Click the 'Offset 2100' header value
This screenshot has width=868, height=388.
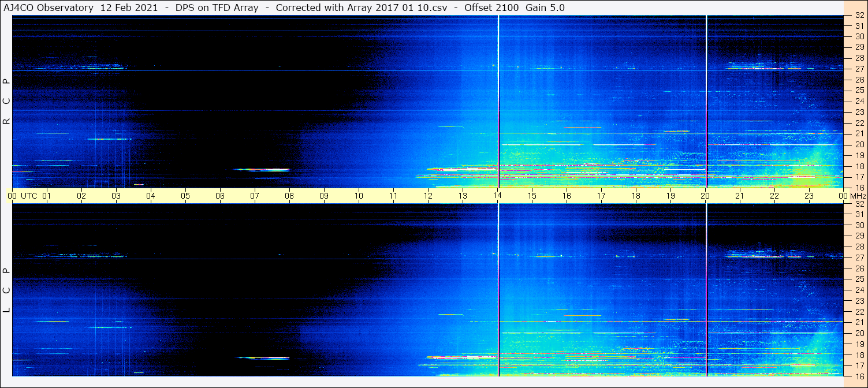pyautogui.click(x=491, y=8)
